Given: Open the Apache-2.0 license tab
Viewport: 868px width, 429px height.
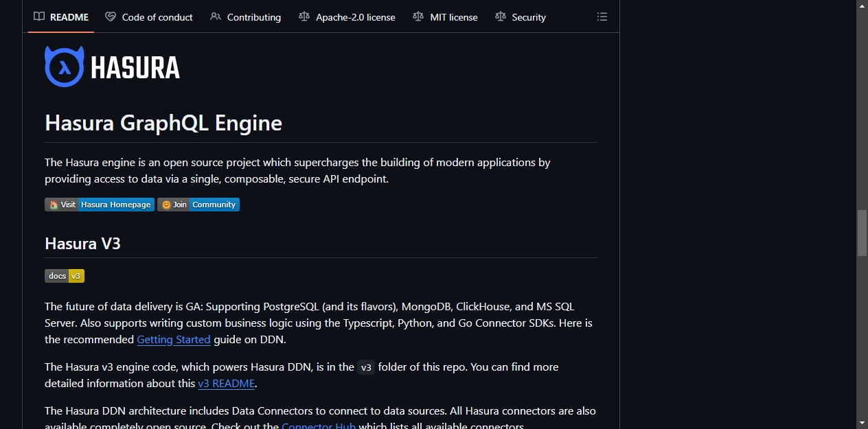Looking at the screenshot, I should pyautogui.click(x=347, y=17).
